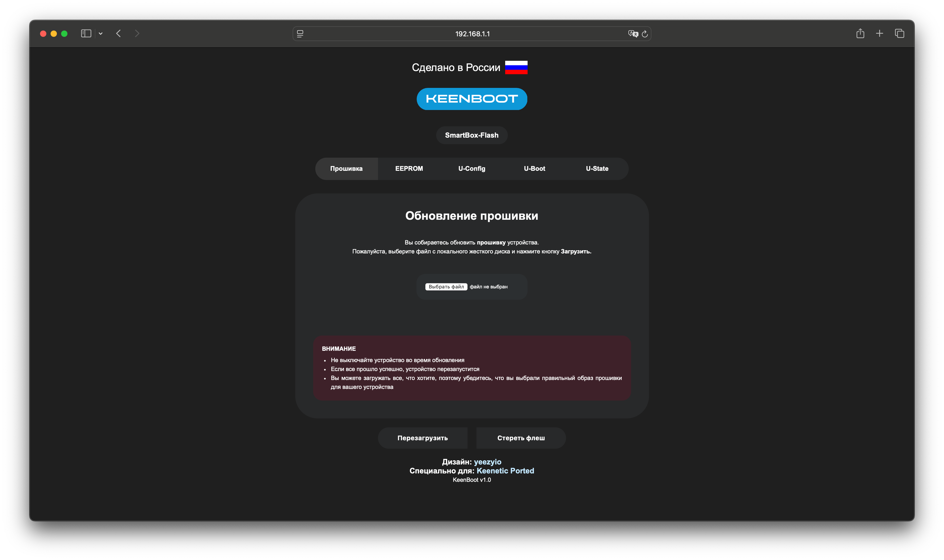944x560 pixels.
Task: Go back with the back arrow
Action: 119,34
